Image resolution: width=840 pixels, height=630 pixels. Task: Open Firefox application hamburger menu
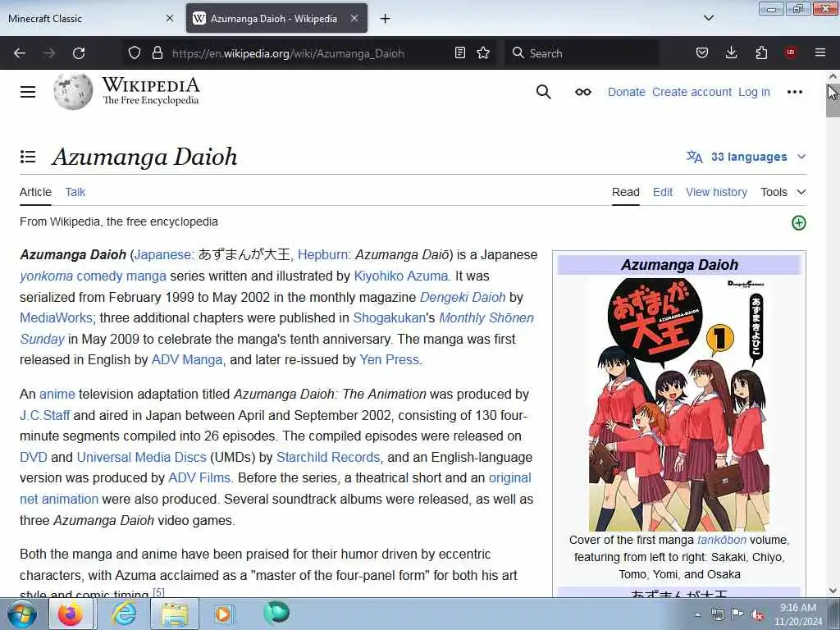(x=820, y=52)
